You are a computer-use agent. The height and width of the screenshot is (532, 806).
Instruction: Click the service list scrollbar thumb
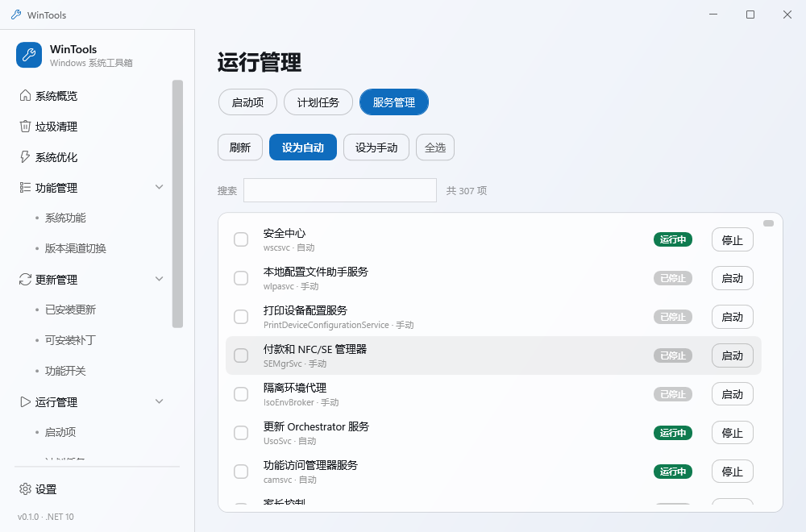[x=768, y=223]
